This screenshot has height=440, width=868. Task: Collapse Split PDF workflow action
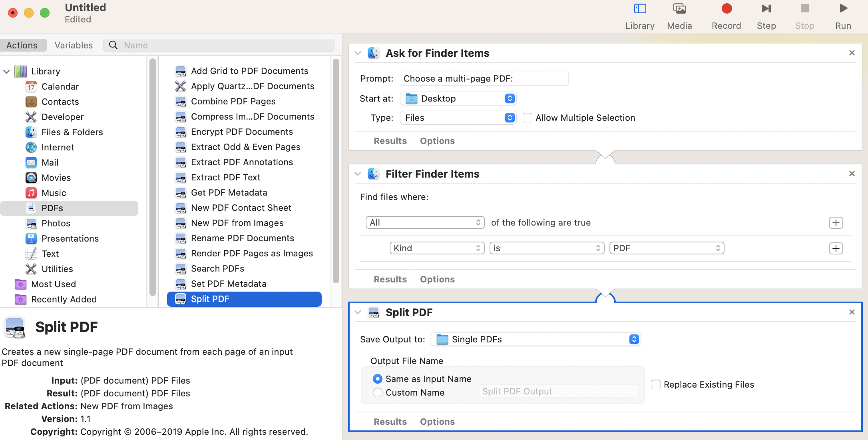(x=358, y=312)
